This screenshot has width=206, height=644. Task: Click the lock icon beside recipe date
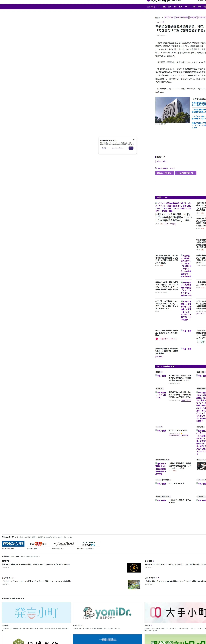(x=182, y=433)
